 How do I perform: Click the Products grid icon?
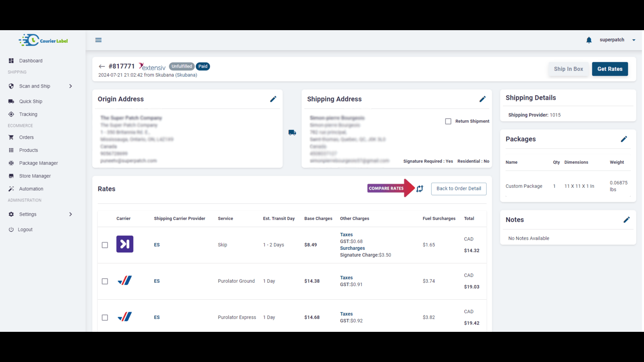pyautogui.click(x=11, y=150)
